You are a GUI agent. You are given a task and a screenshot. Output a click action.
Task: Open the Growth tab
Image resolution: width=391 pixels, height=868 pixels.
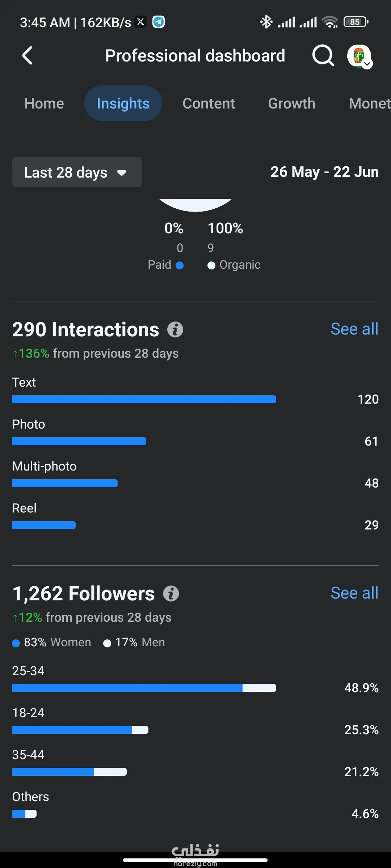291,103
